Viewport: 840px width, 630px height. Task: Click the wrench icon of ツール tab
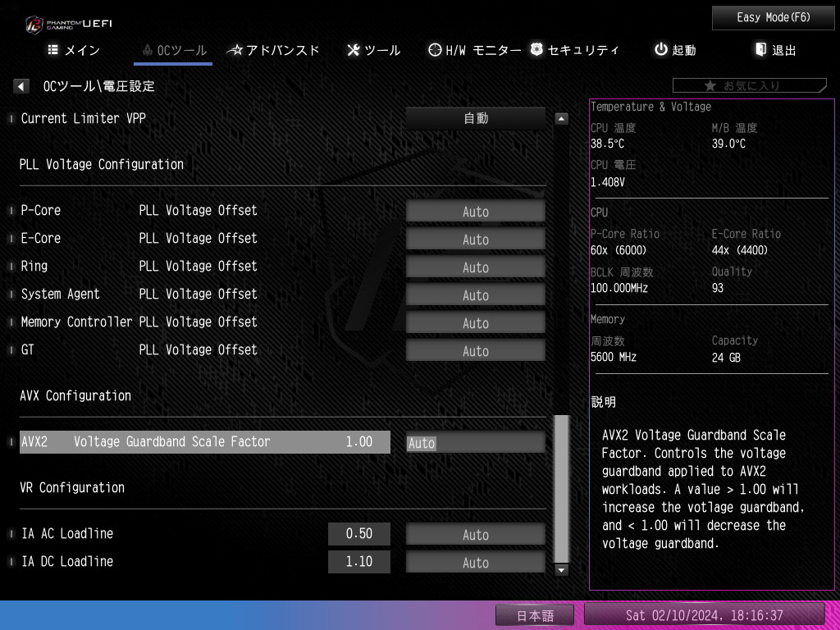[353, 50]
